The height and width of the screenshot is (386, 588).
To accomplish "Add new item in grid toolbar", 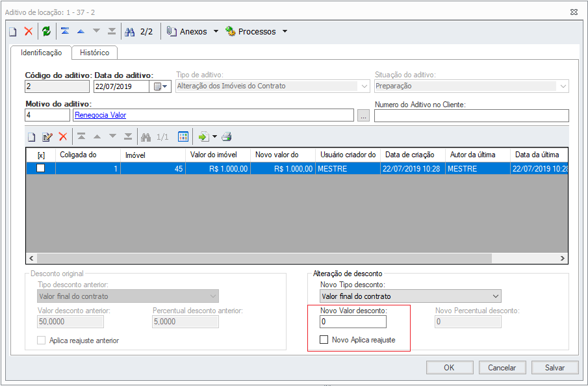I will 32,137.
